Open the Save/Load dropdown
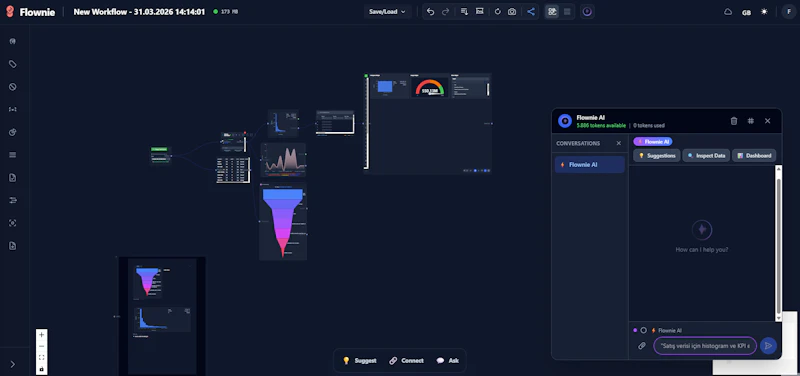 pos(387,12)
